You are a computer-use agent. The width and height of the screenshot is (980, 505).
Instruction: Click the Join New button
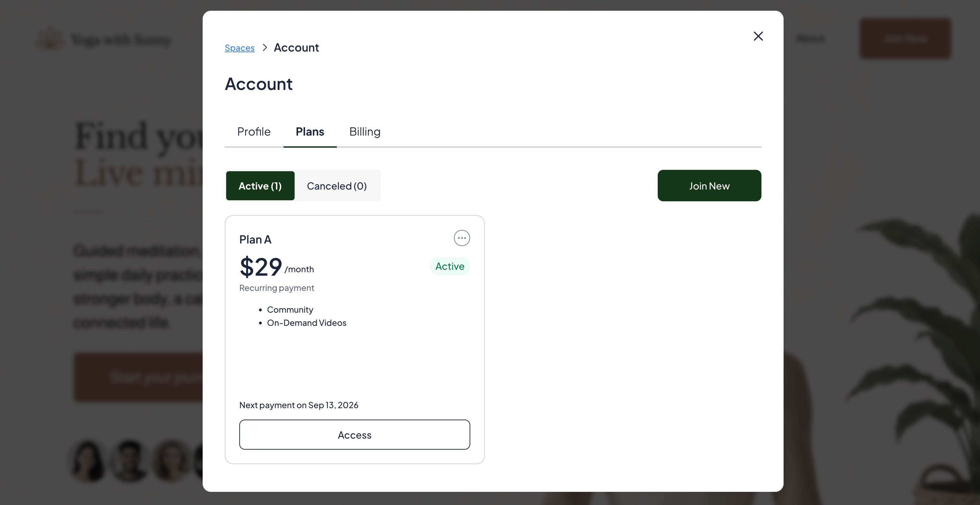pos(710,186)
